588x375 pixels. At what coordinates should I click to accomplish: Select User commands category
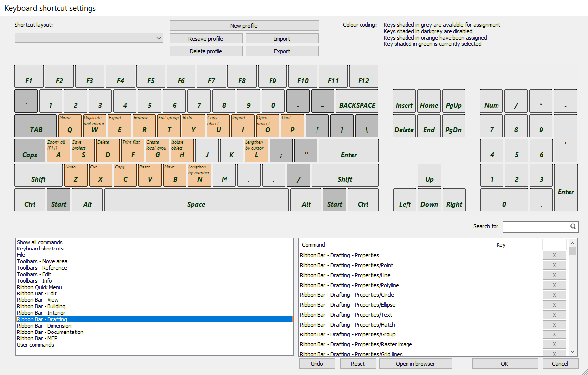point(154,345)
